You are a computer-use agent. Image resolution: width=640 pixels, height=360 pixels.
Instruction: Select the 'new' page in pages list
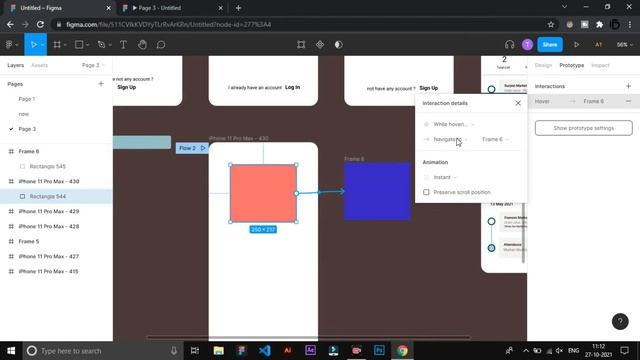pyautogui.click(x=24, y=114)
